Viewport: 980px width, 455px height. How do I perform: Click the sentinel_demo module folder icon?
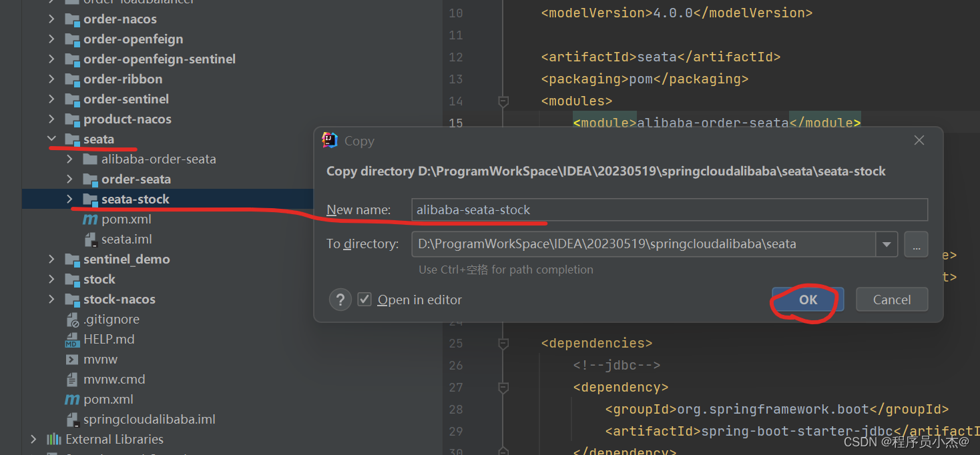[x=72, y=260]
